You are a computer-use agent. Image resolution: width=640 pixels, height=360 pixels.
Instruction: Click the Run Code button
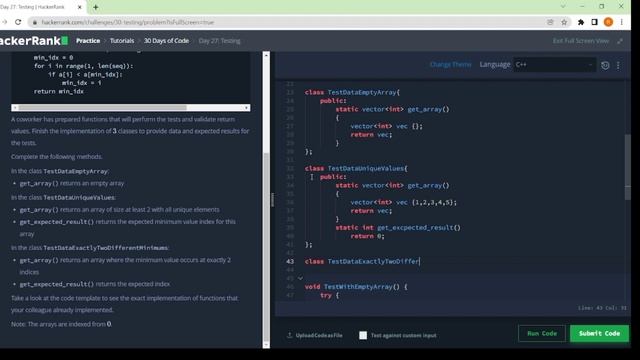542,333
